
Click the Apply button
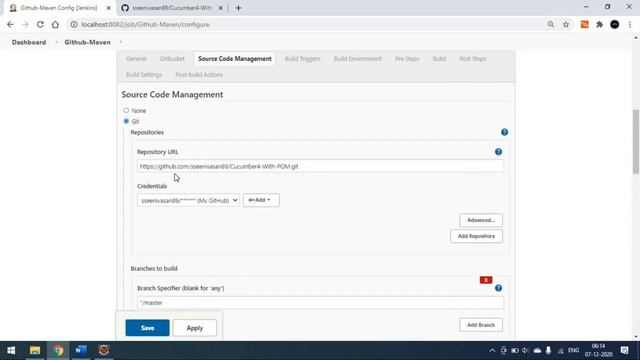pos(195,328)
